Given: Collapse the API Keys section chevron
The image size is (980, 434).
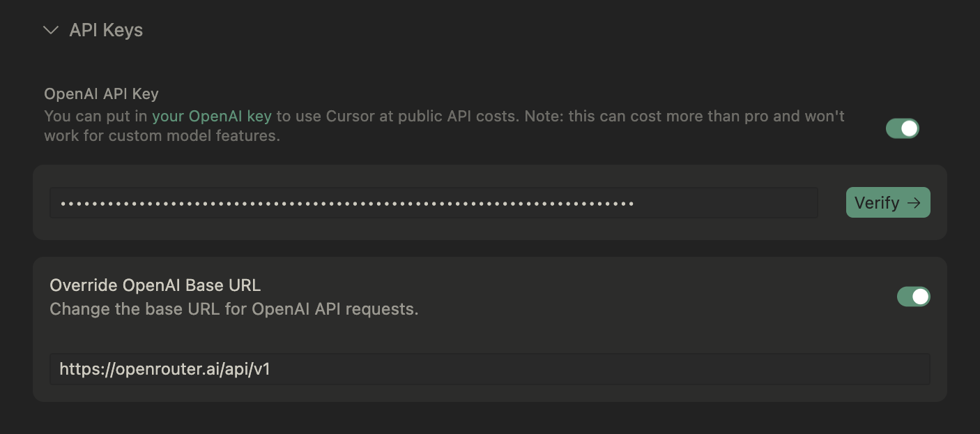Looking at the screenshot, I should [x=51, y=30].
